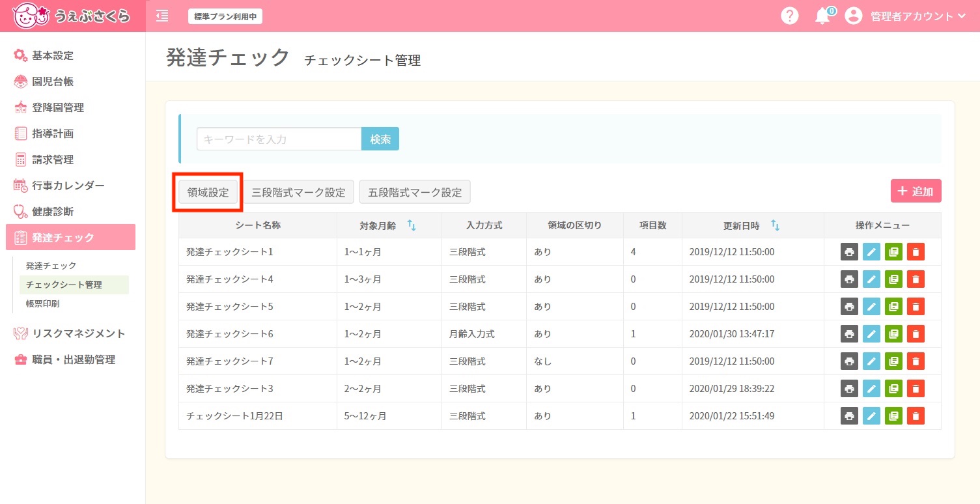
Task: Delete 発達チェックシート6 with trash icon
Action: click(916, 334)
